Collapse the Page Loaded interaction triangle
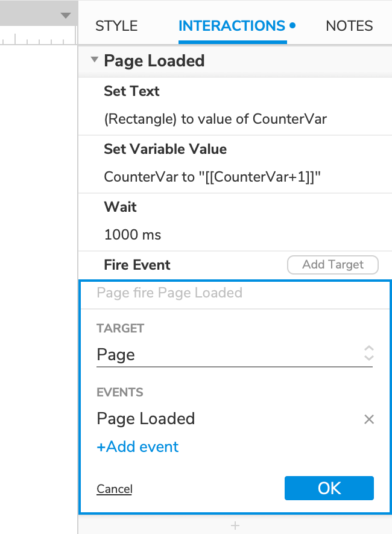 coord(94,60)
